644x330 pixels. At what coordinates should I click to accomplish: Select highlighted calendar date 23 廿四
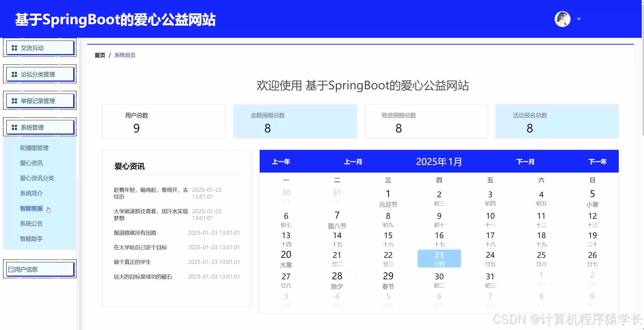click(439, 259)
